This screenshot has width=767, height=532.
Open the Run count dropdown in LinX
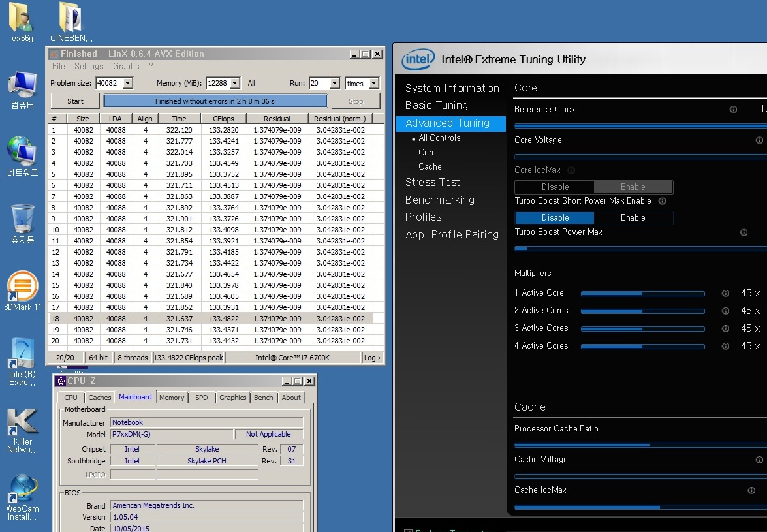[335, 83]
